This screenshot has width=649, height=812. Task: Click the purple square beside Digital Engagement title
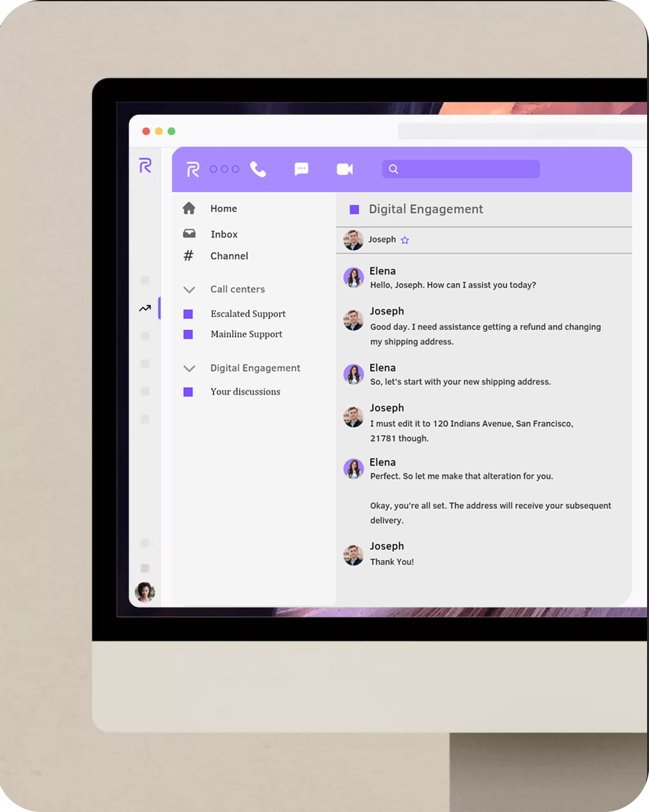click(x=354, y=210)
